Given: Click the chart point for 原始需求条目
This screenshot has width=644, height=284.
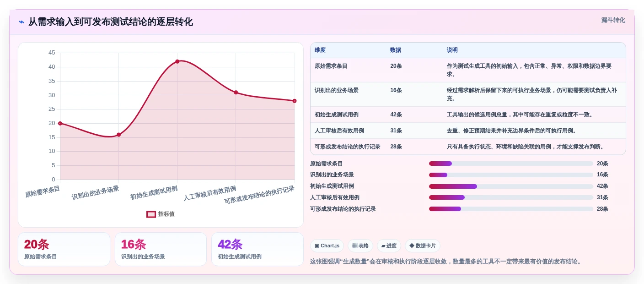Looking at the screenshot, I should (x=60, y=123).
